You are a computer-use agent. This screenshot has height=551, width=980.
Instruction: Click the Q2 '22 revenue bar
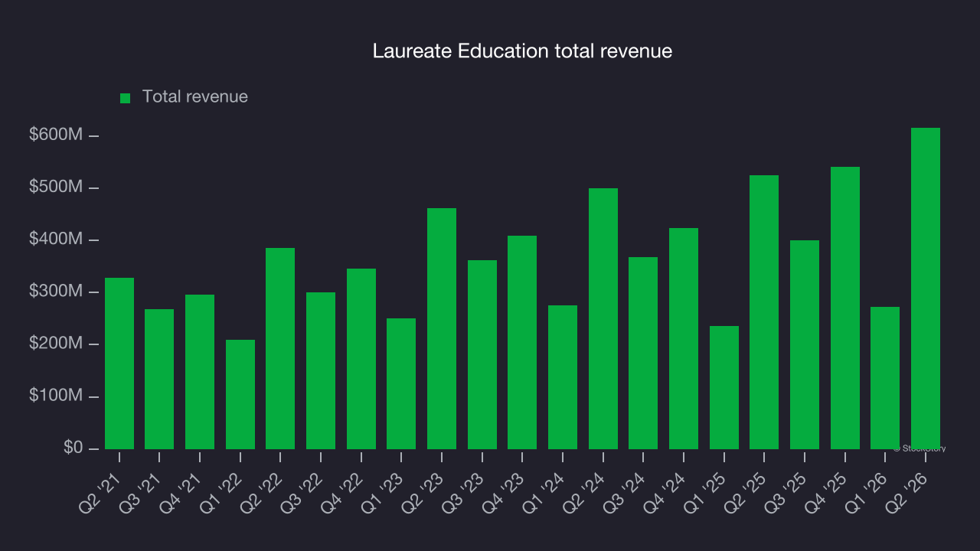point(280,348)
